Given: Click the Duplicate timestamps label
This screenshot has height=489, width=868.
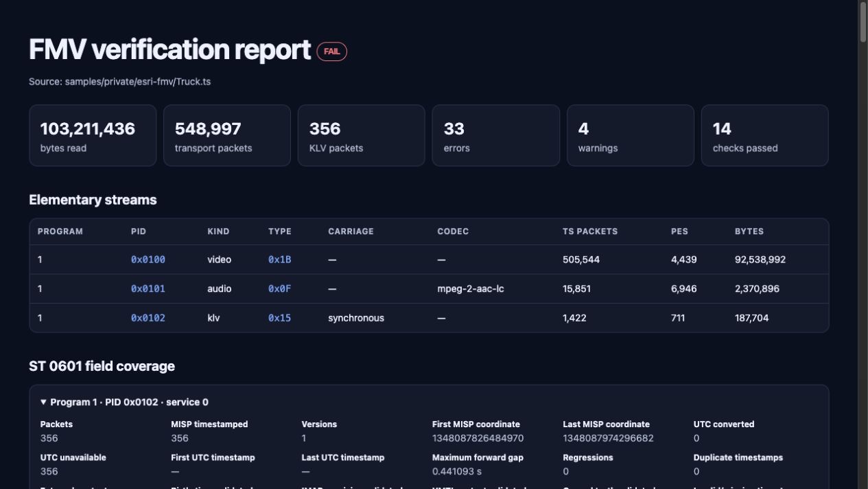Looking at the screenshot, I should [738, 457].
